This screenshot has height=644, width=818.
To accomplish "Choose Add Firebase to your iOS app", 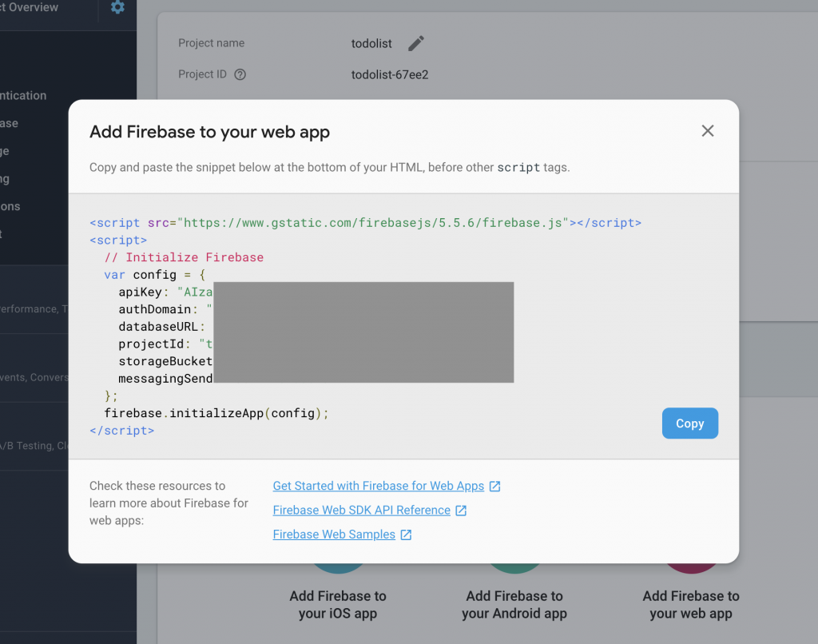I will [338, 604].
